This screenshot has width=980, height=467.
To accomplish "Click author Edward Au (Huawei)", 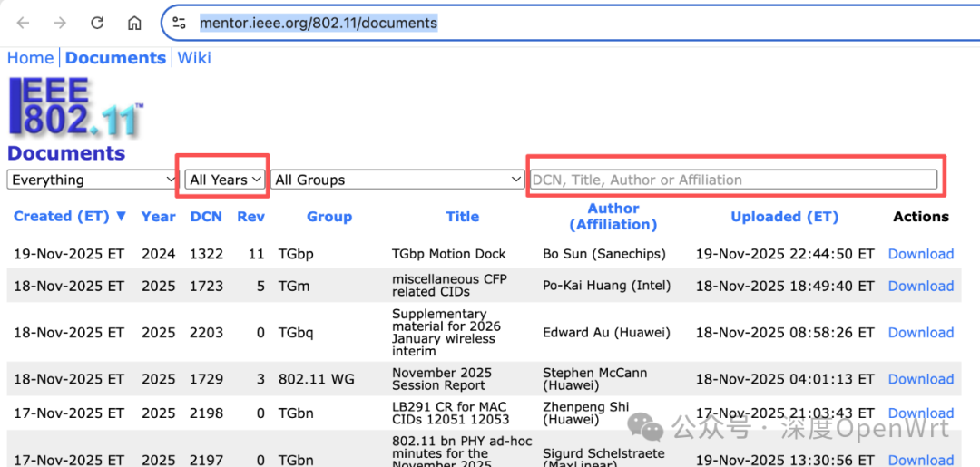I will pos(606,333).
